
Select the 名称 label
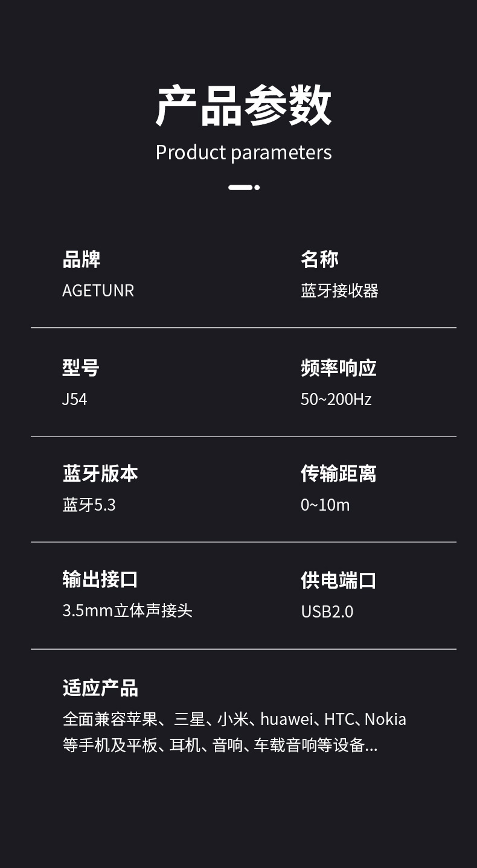tap(319, 259)
